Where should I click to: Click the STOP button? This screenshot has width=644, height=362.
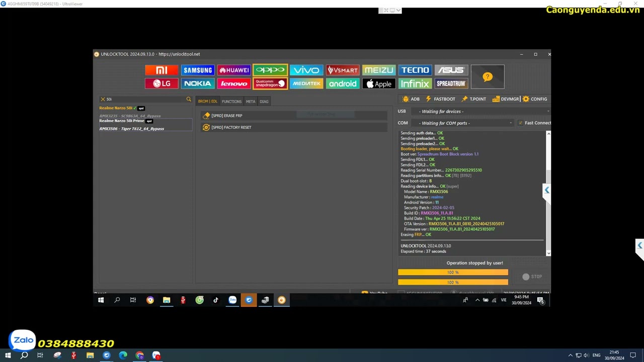tap(532, 277)
